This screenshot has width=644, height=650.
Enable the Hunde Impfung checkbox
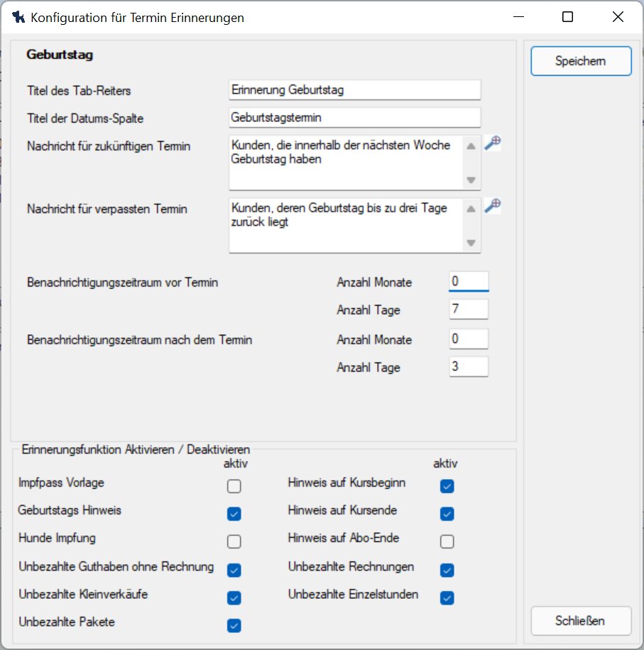pyautogui.click(x=234, y=542)
